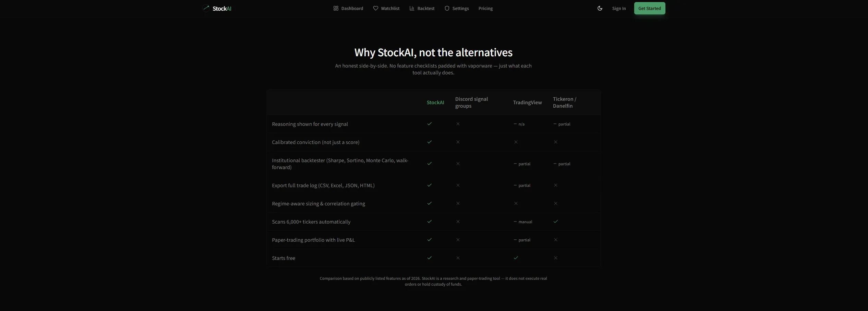868x311 pixels.
Task: Click TradingView n/a cell in Reasoning row
Action: point(519,124)
